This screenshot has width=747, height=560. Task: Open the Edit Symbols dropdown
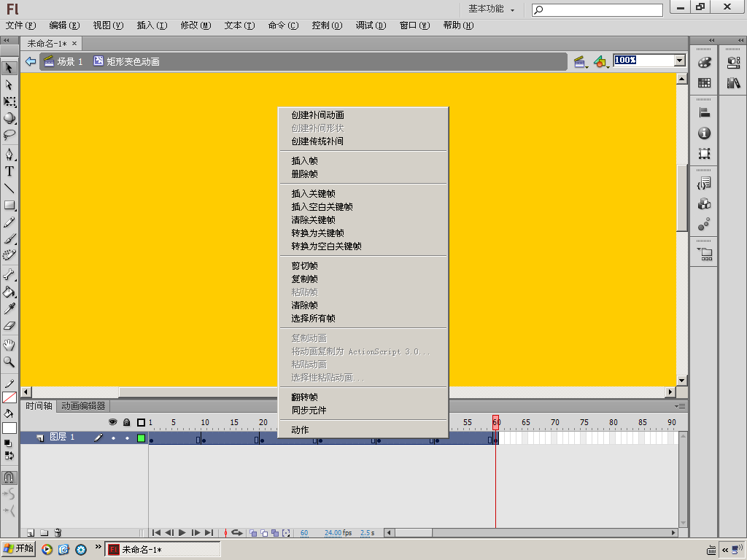click(601, 61)
